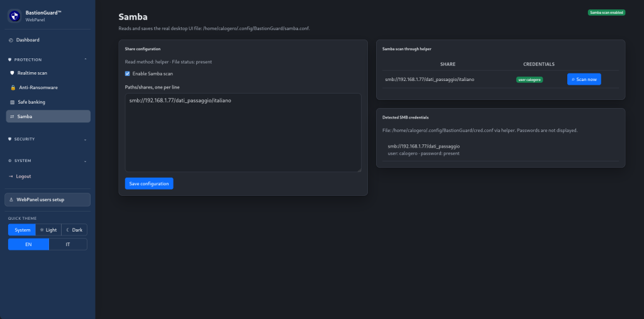Screen dimensions: 644x319
Task: Click the 'Read method: helper' status line
Action: click(169, 62)
